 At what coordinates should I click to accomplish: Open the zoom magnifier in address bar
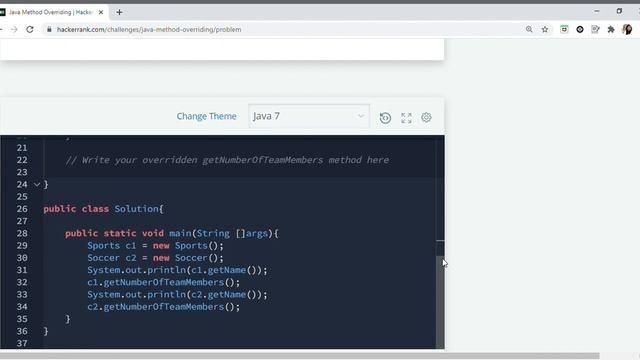point(529,29)
